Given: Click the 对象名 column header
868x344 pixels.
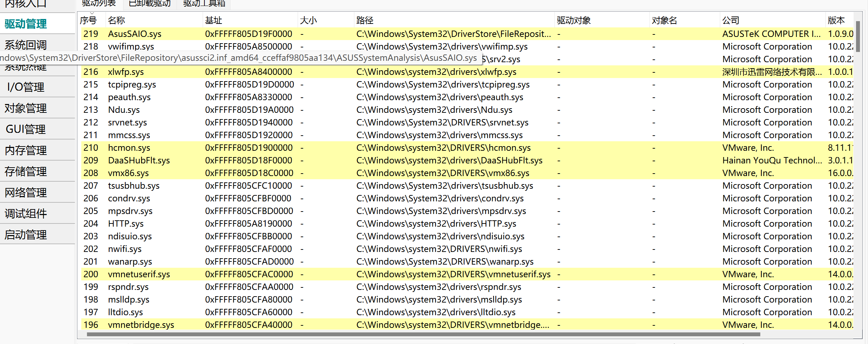Looking at the screenshot, I should [685, 20].
